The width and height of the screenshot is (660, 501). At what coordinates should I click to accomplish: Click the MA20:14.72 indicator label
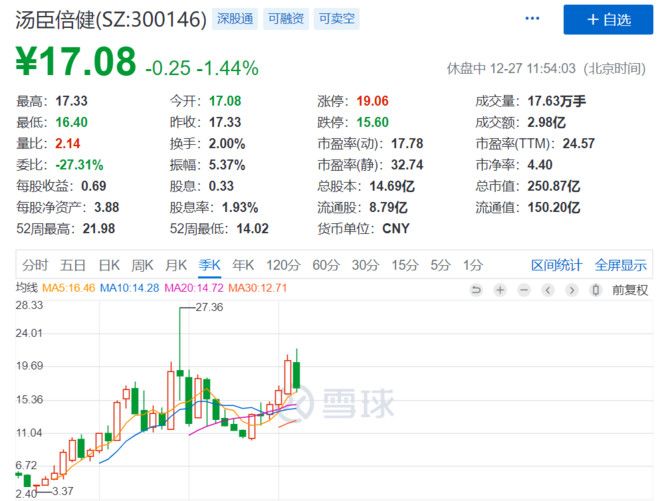(x=194, y=288)
